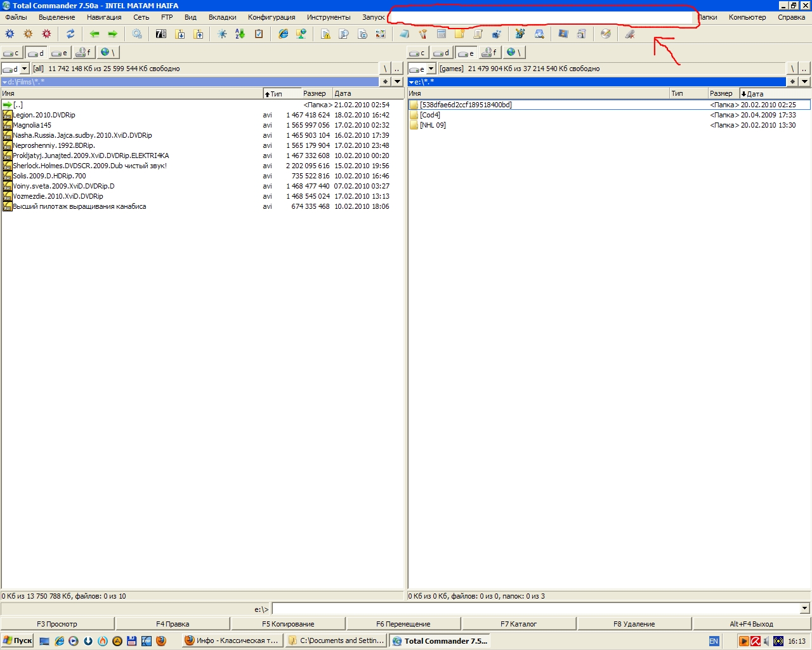
Task: Launch the calculator from the toolbar
Action: coord(442,34)
